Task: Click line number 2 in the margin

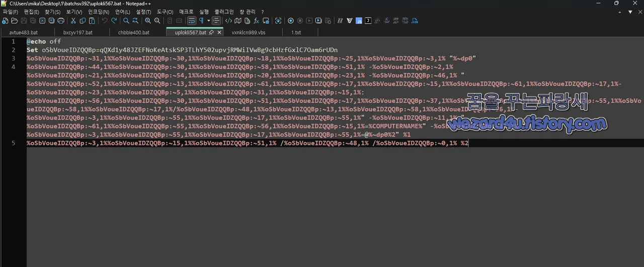Action: click(x=14, y=50)
